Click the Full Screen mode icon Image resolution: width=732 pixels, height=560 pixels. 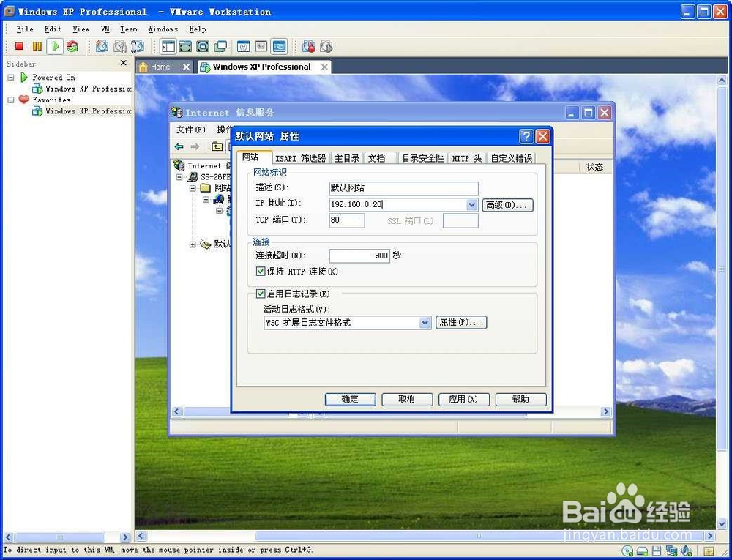203,46
